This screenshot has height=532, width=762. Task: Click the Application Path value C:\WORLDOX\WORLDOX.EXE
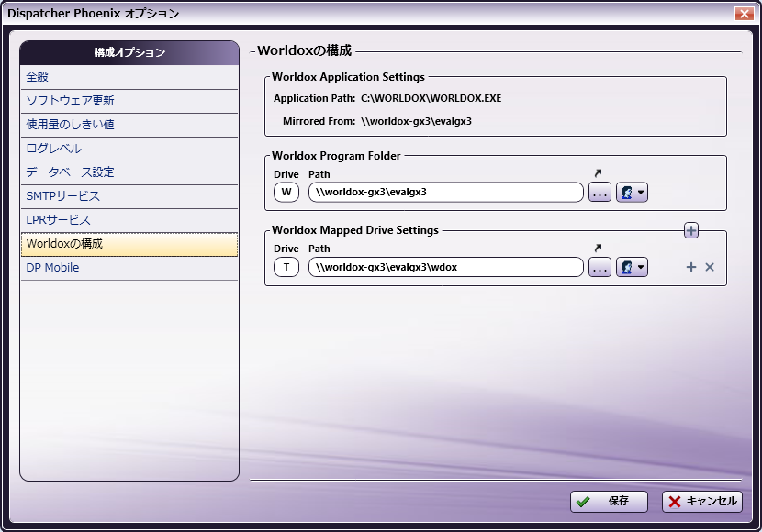(431, 98)
